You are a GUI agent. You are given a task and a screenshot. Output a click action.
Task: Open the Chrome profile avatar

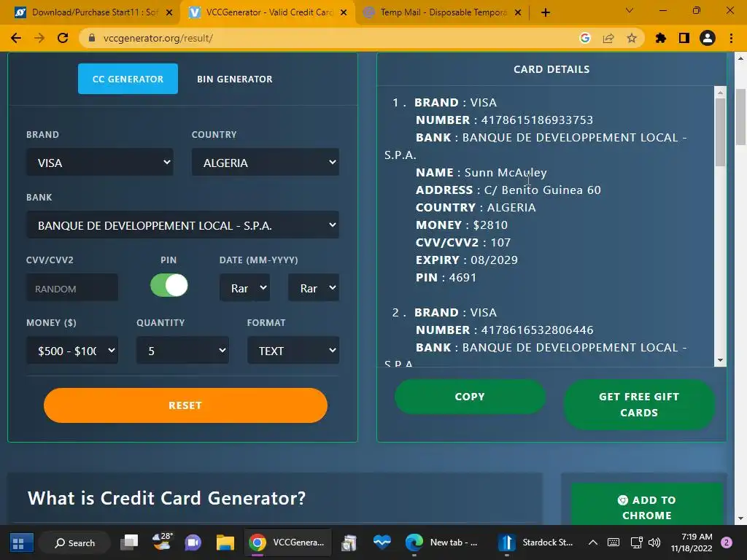708,38
